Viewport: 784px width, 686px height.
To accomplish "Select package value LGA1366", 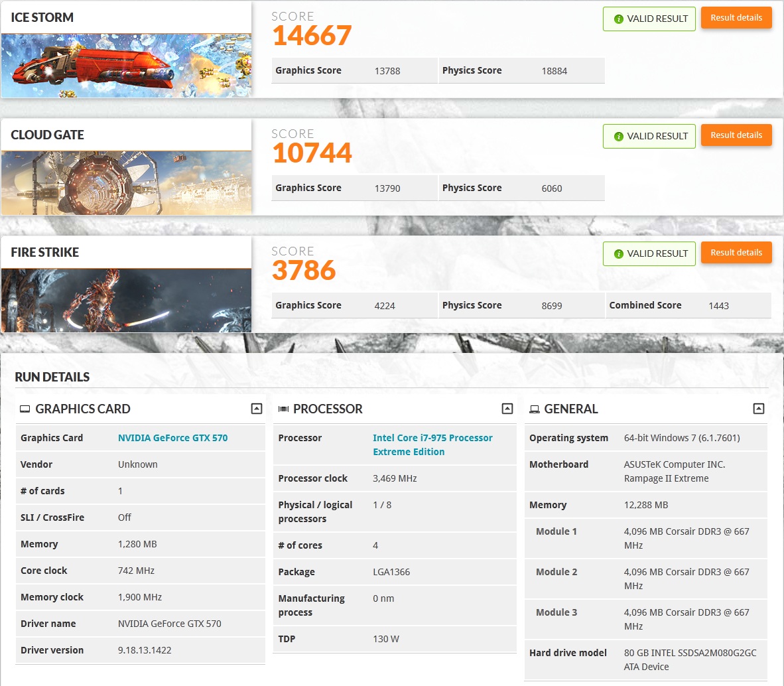I will pyautogui.click(x=391, y=572).
